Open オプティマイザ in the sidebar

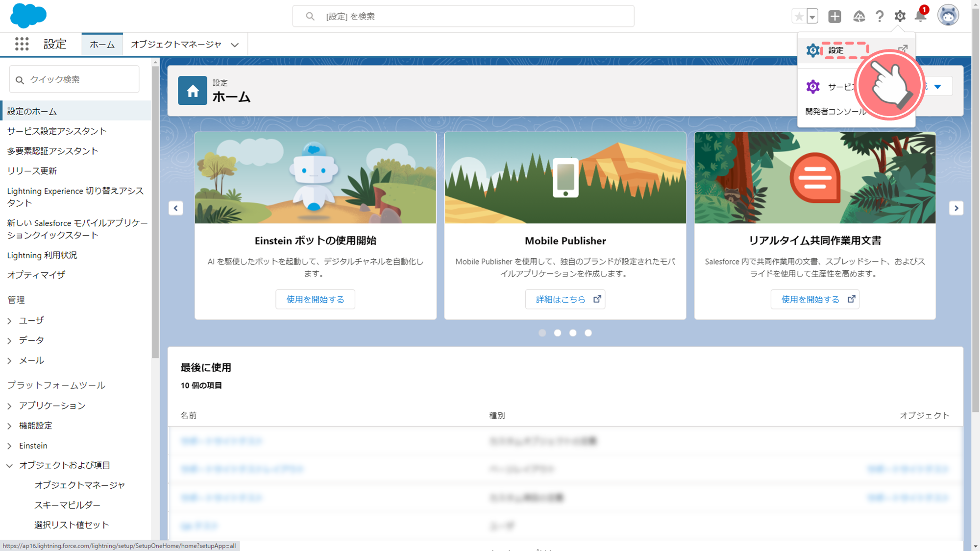pos(36,275)
